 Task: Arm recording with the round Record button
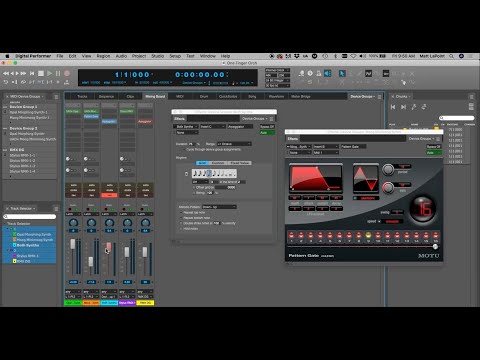pos(67,73)
